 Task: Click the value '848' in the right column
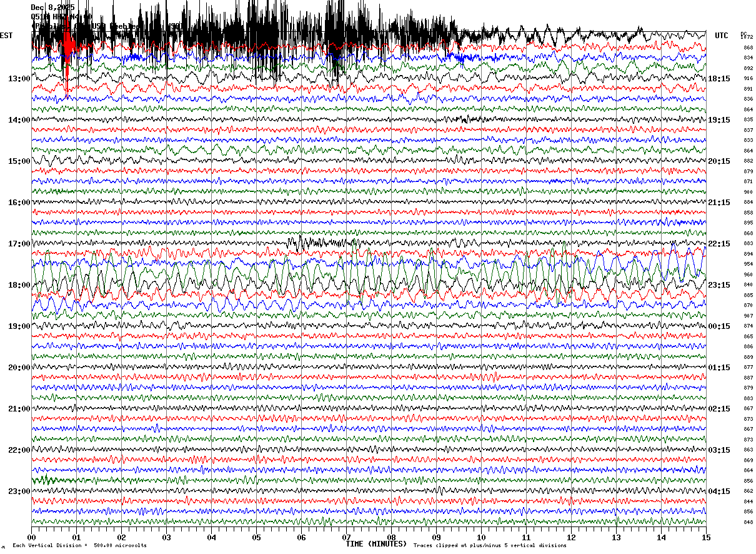click(748, 522)
